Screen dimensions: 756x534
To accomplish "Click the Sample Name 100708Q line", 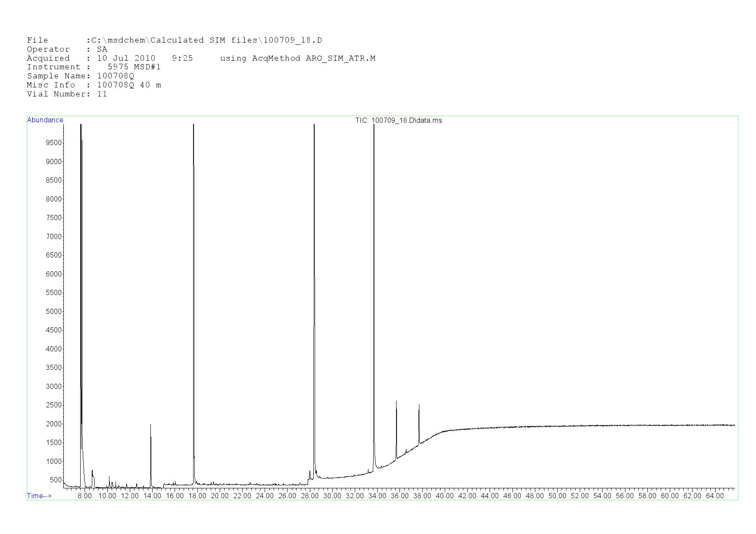I will (x=80, y=76).
